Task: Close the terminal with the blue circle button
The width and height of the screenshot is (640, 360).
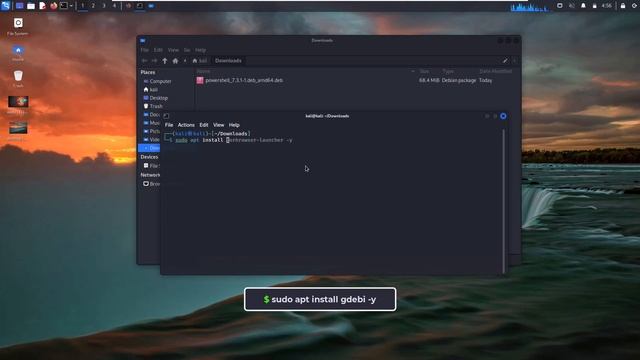Action: 503,116
